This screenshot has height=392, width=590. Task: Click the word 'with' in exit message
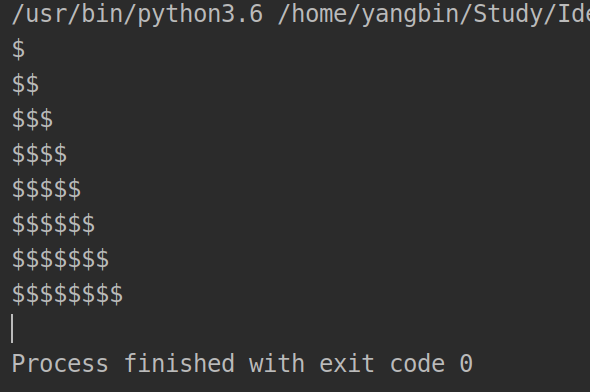(277, 364)
